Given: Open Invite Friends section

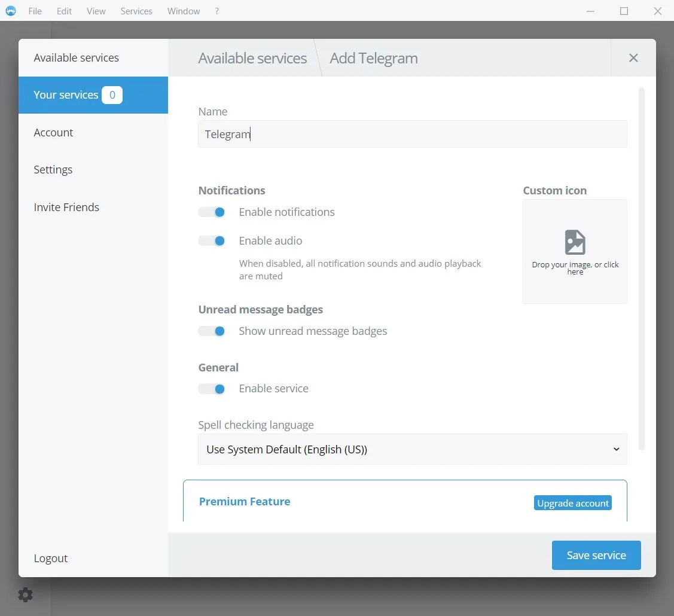Looking at the screenshot, I should coord(93,207).
